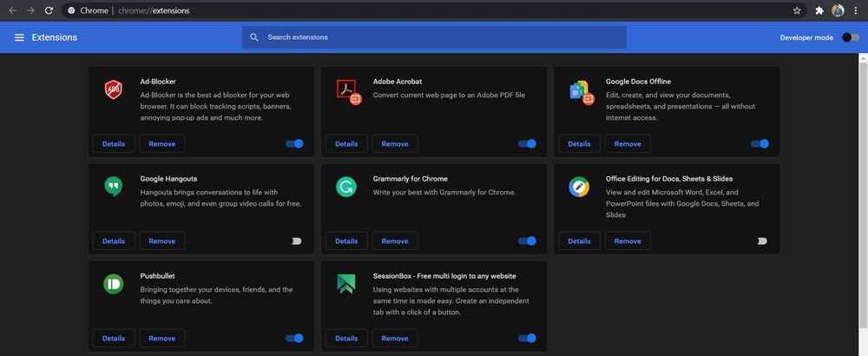Remove the Pushbullet extension

[x=162, y=339]
